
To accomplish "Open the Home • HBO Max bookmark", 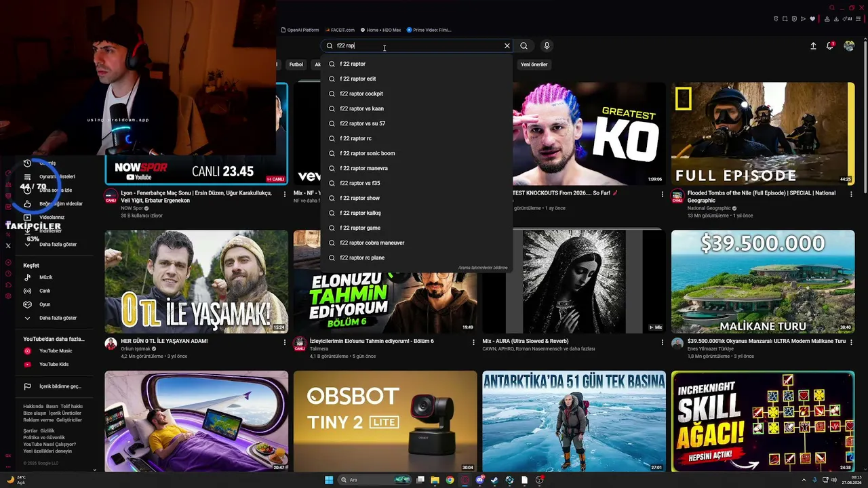I will tap(380, 30).
